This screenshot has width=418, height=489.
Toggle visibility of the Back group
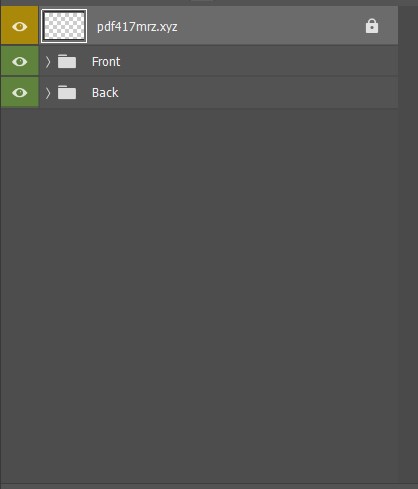tap(19, 92)
